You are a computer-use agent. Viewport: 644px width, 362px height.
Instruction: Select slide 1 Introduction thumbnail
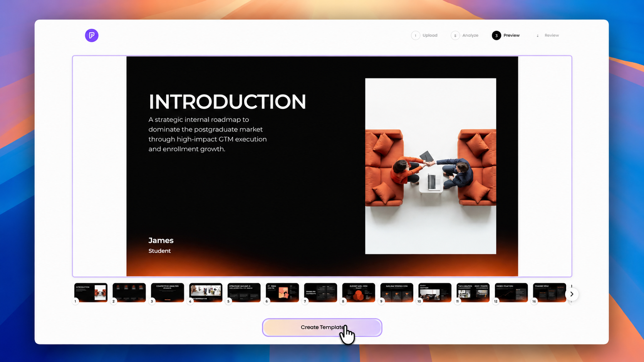pos(91,292)
